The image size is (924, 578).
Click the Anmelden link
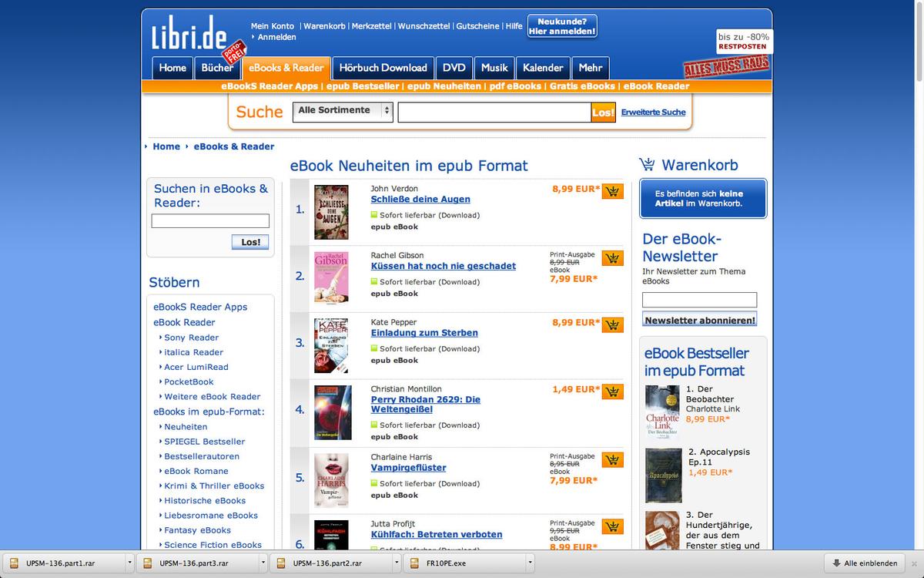[x=276, y=37]
